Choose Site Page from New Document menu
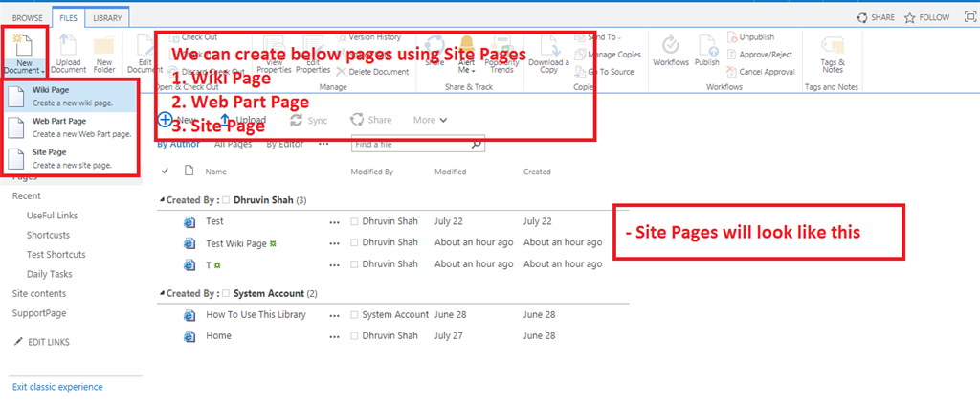Screen dimensions: 980x412 pyautogui.click(x=72, y=158)
